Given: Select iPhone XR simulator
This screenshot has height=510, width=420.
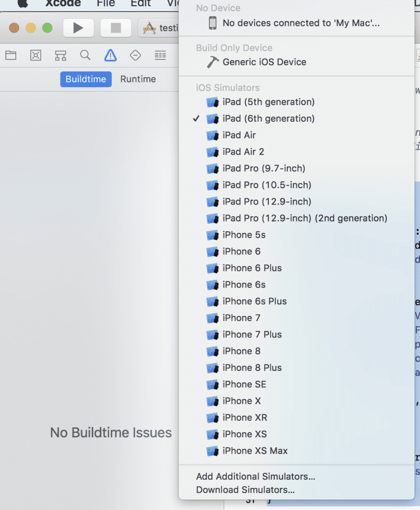Looking at the screenshot, I should (296, 417).
